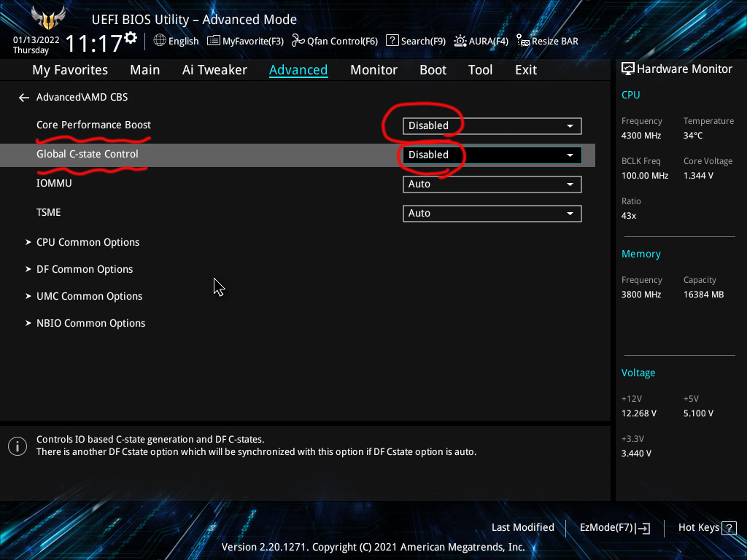Click the memory capacity 16384 MB
Screen dimensions: 747x560
click(x=704, y=295)
